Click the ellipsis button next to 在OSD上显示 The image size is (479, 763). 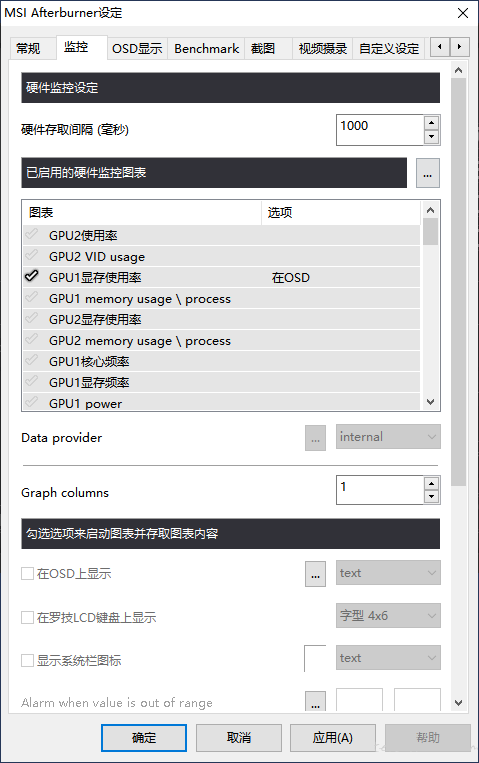click(x=315, y=574)
